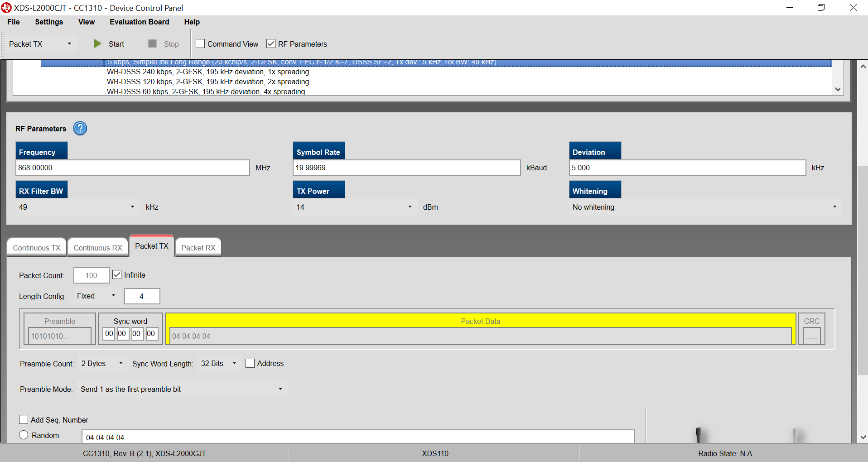Select the highlighted 5 kbps SimpleLink Long Range setting

click(436, 63)
